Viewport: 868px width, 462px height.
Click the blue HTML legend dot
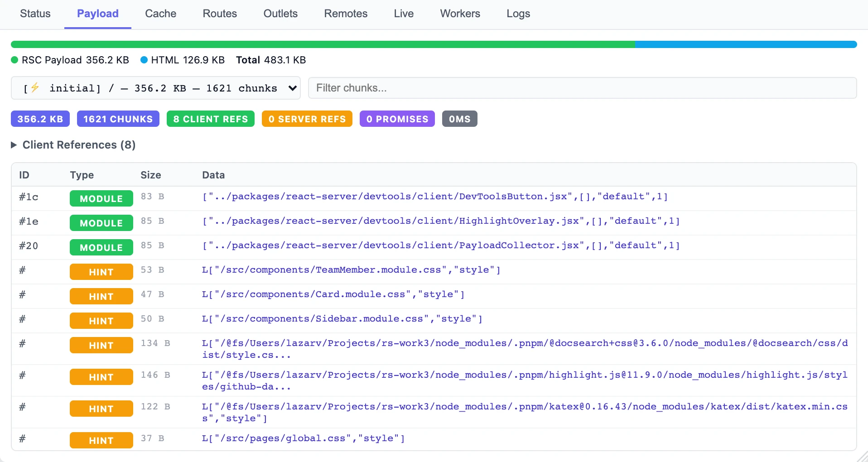tap(144, 60)
